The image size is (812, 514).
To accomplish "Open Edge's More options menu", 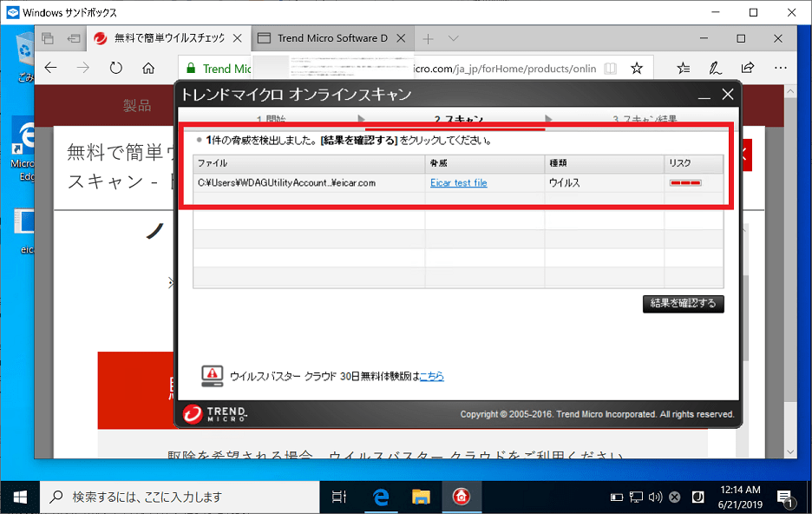I will tap(780, 68).
